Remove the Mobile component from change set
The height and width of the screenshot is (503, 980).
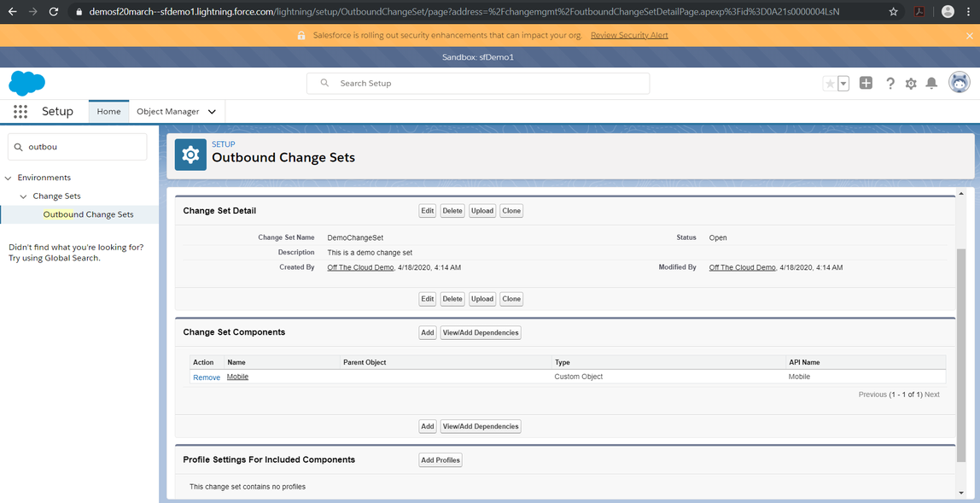(207, 377)
